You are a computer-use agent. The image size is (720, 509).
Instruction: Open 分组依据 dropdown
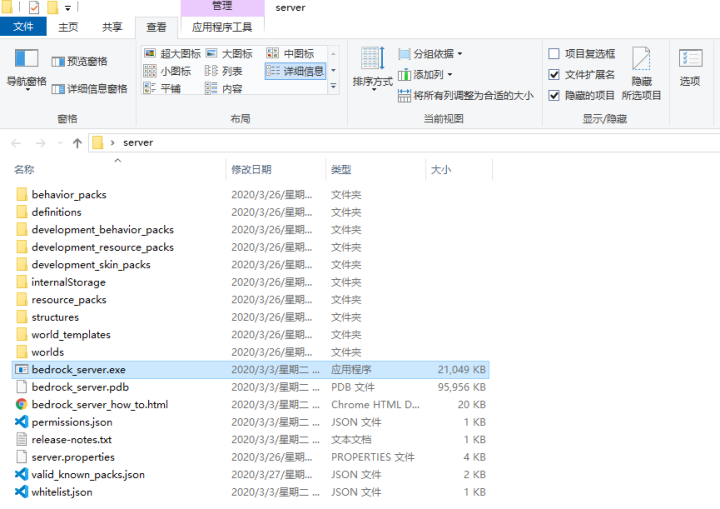coord(430,54)
